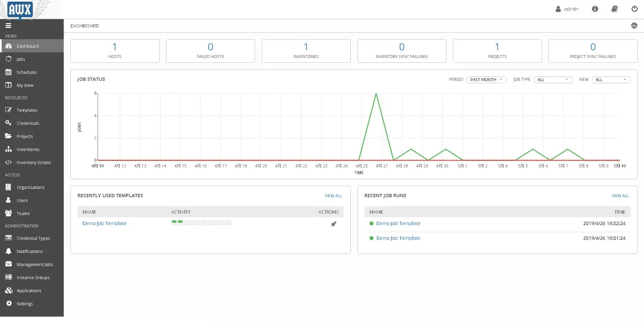The height and width of the screenshot is (322, 644).
Task: Open Templates in the sidebar
Action: 27,110
